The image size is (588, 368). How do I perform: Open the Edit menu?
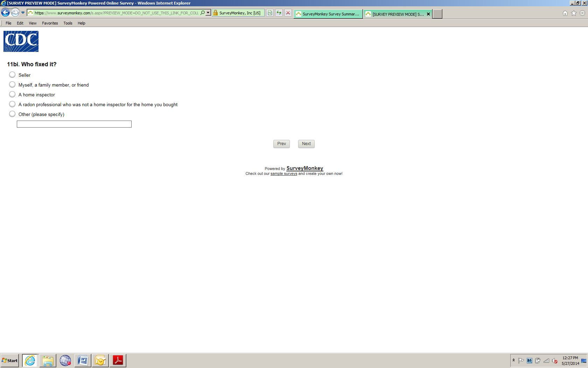pyautogui.click(x=20, y=23)
